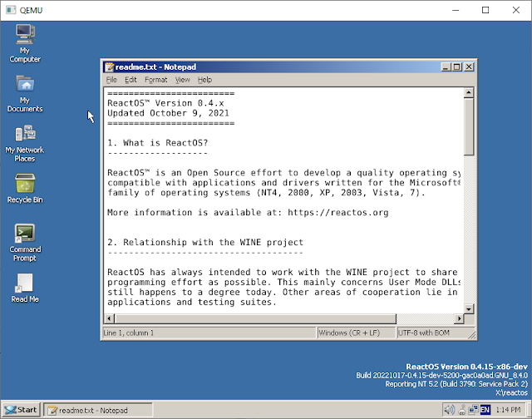Click readme.txt - Notepad taskbar button

(x=98, y=410)
